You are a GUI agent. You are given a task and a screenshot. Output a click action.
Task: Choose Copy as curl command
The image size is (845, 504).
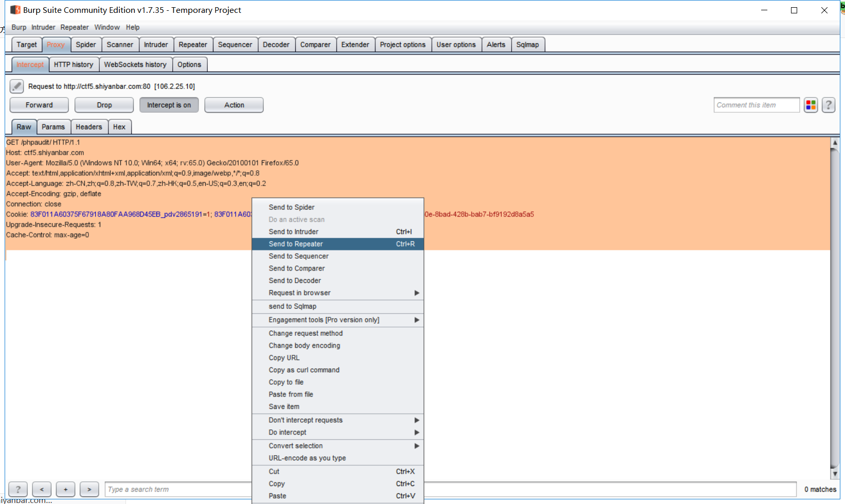tap(338, 370)
